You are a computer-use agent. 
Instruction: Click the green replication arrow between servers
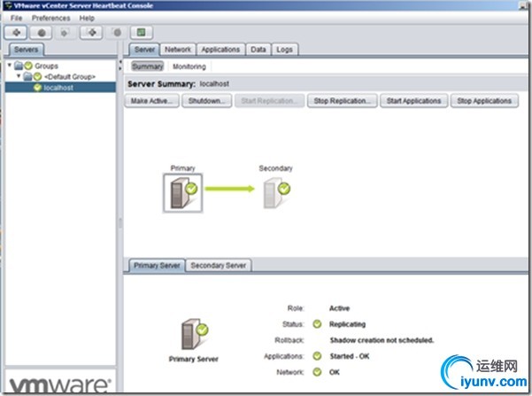point(229,189)
